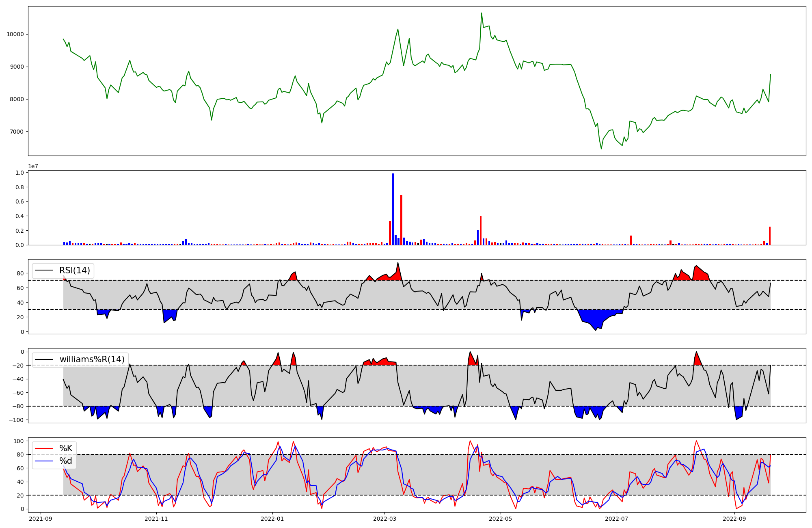Click the 2022-03 x-axis date label

tap(384, 519)
